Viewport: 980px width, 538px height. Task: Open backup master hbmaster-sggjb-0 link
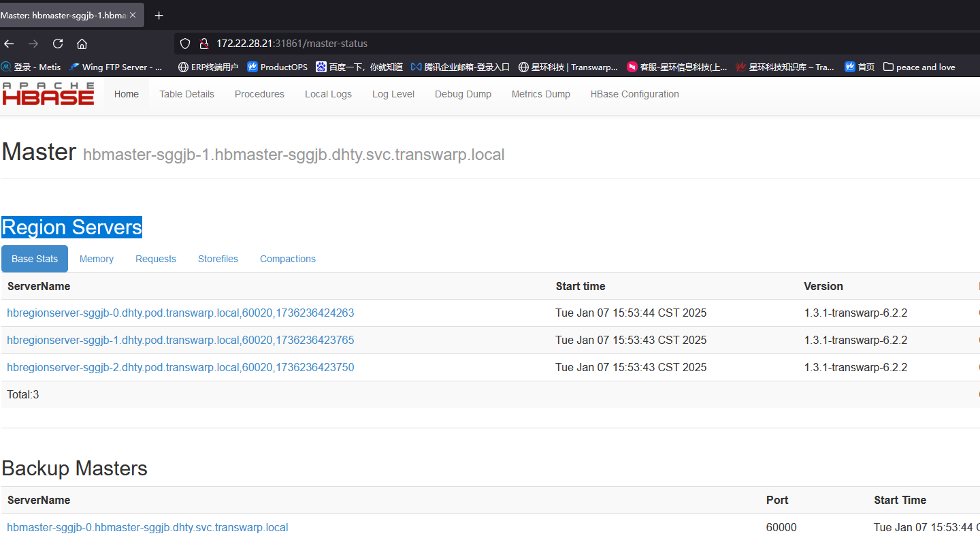(x=147, y=526)
